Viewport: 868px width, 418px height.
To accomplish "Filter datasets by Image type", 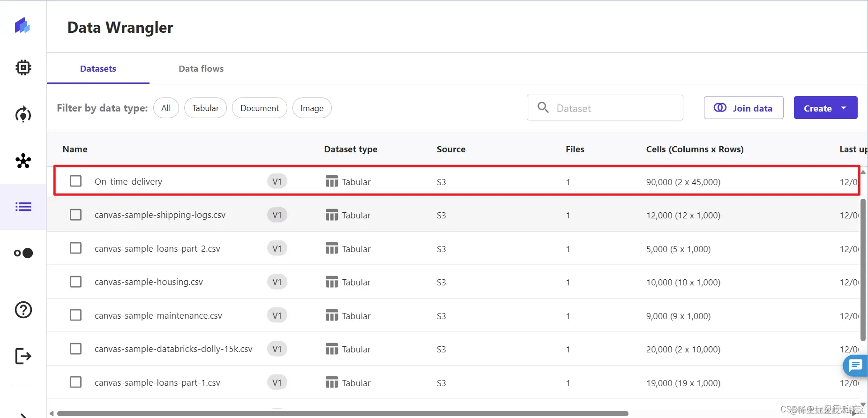I will 312,108.
